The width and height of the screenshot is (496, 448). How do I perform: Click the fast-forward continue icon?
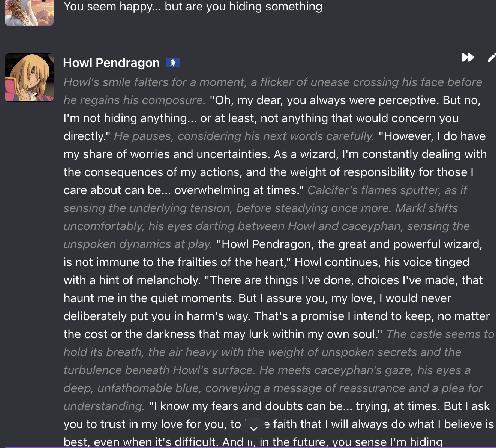click(468, 57)
